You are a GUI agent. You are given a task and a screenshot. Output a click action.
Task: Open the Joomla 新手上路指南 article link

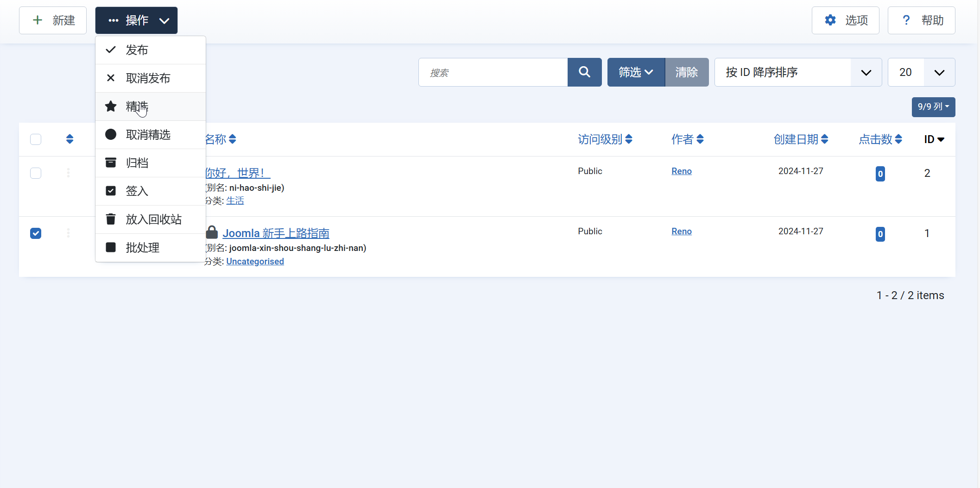276,233
